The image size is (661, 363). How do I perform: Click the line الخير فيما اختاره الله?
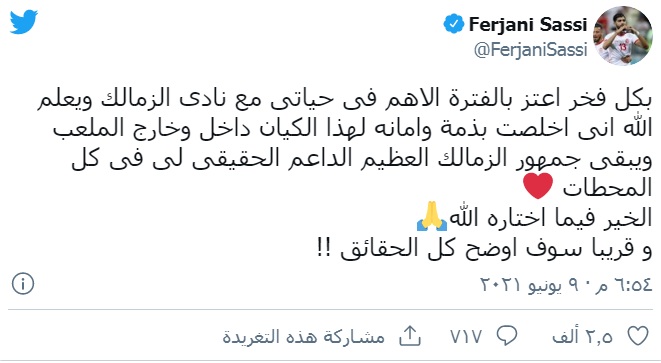[551, 218]
